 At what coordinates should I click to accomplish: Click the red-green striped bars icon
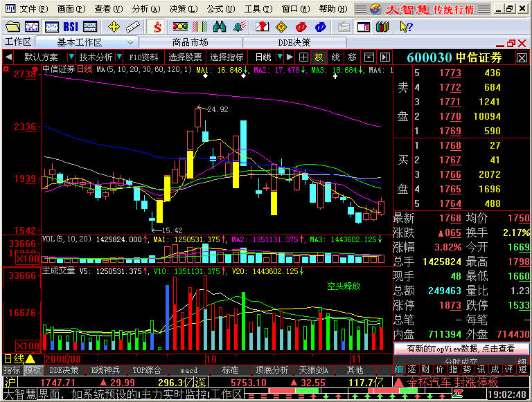click(199, 27)
